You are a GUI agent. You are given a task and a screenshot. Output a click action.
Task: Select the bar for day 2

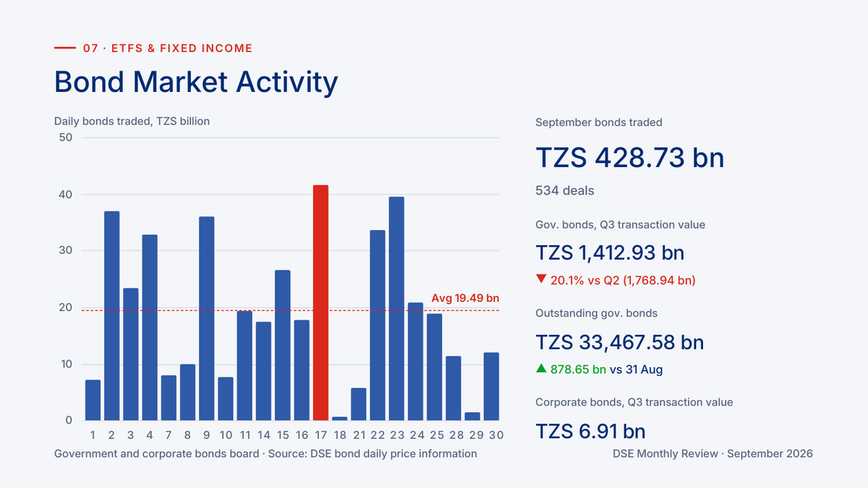[x=112, y=316]
